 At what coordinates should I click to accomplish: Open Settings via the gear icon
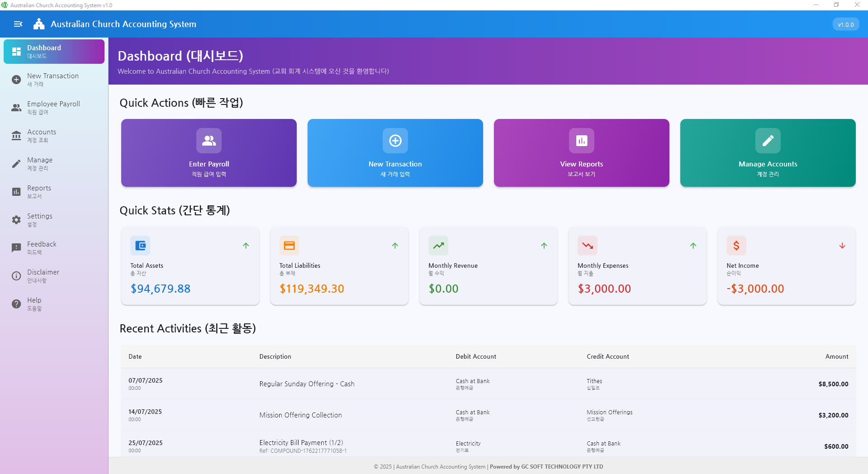tap(16, 220)
